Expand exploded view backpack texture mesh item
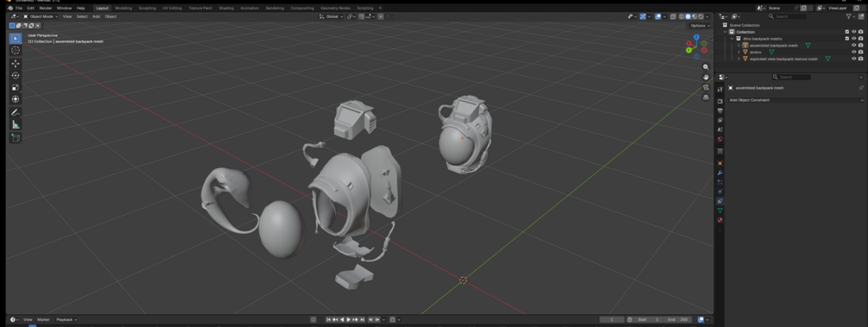The width and height of the screenshot is (868, 327). (x=738, y=59)
